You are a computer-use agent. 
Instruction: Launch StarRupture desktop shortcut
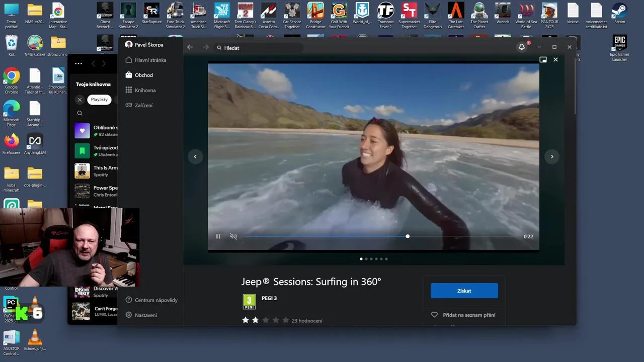pos(151,14)
